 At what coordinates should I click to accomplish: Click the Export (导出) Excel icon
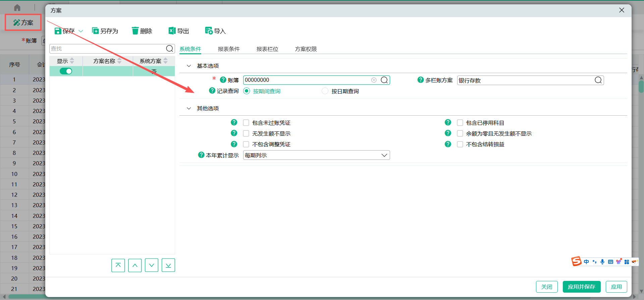click(x=172, y=31)
